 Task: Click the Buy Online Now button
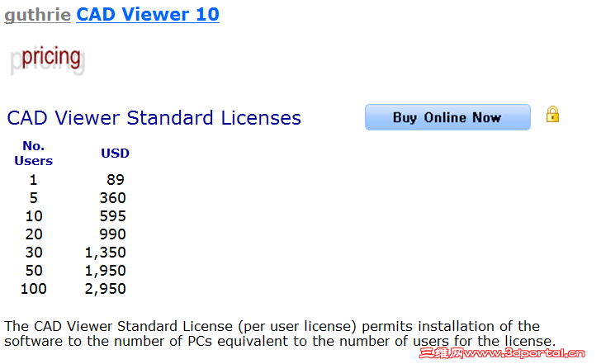[x=447, y=117]
